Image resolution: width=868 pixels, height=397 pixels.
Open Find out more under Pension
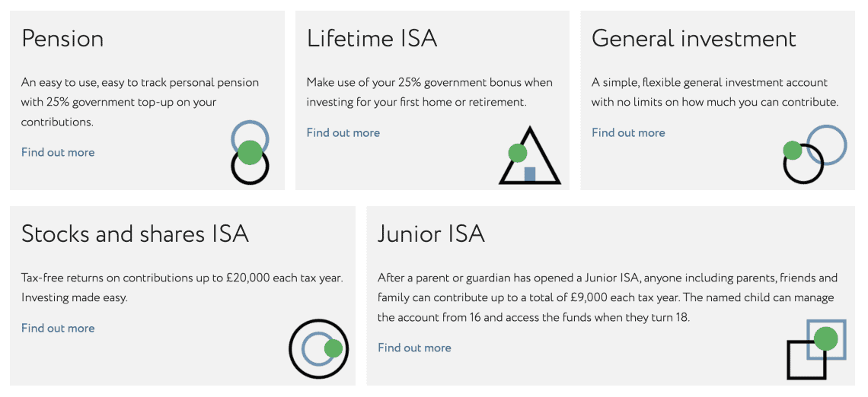(x=58, y=152)
